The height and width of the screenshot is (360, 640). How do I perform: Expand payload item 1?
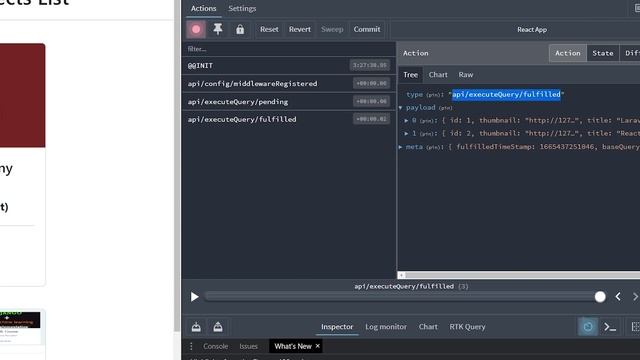pyautogui.click(x=406, y=133)
